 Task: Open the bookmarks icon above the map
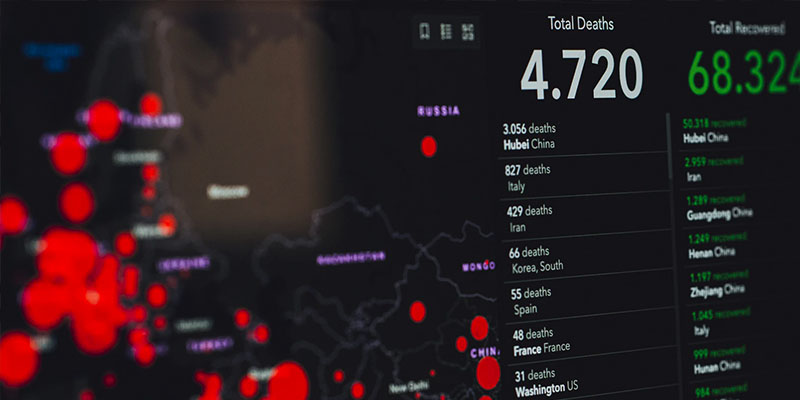pyautogui.click(x=424, y=32)
